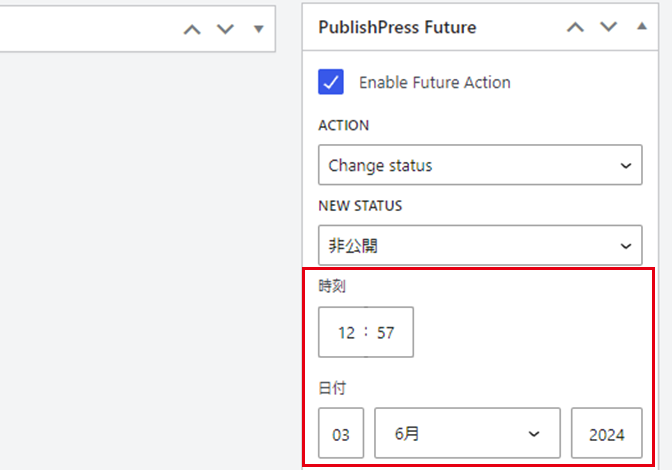Click the ACTION field label
The width and height of the screenshot is (672, 470).
point(343,126)
